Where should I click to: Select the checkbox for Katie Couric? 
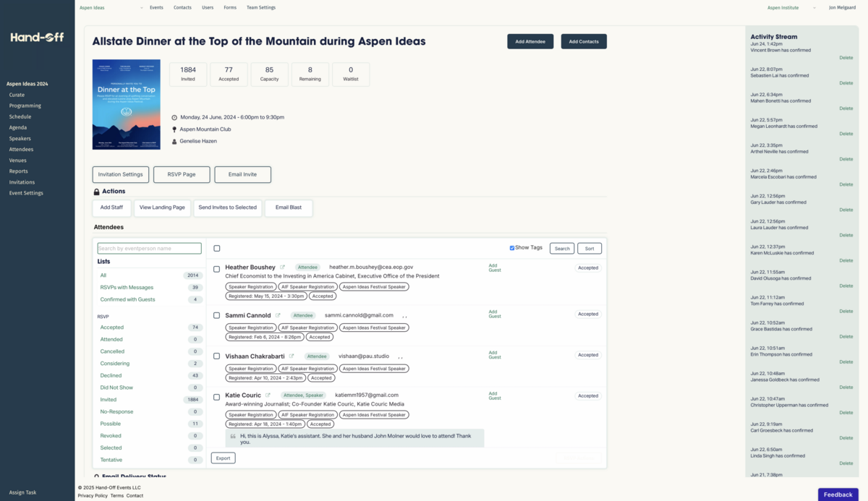coord(217,397)
